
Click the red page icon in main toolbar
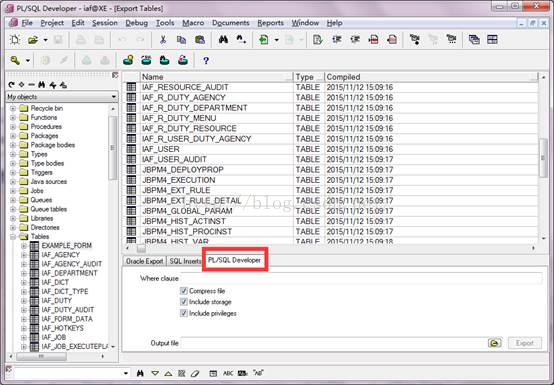click(392, 40)
